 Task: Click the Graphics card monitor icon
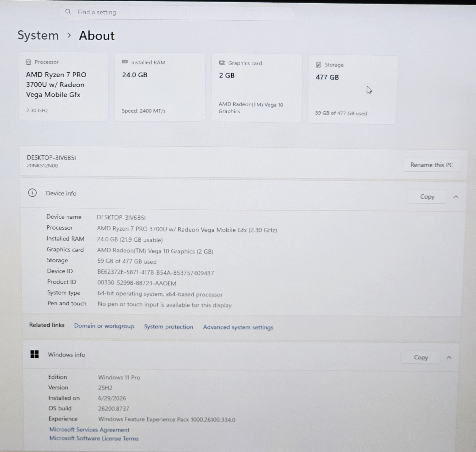point(222,63)
